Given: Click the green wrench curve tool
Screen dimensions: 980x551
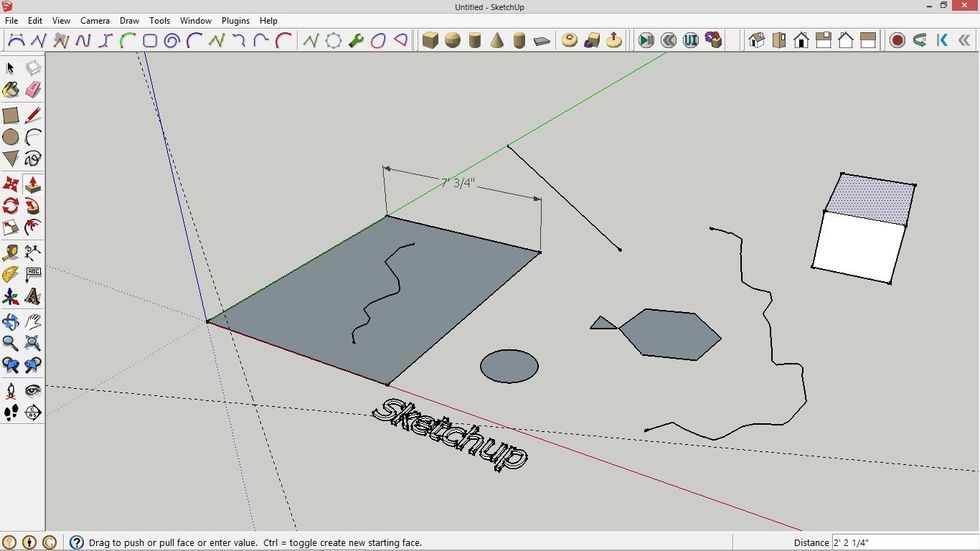Looking at the screenshot, I should 356,41.
